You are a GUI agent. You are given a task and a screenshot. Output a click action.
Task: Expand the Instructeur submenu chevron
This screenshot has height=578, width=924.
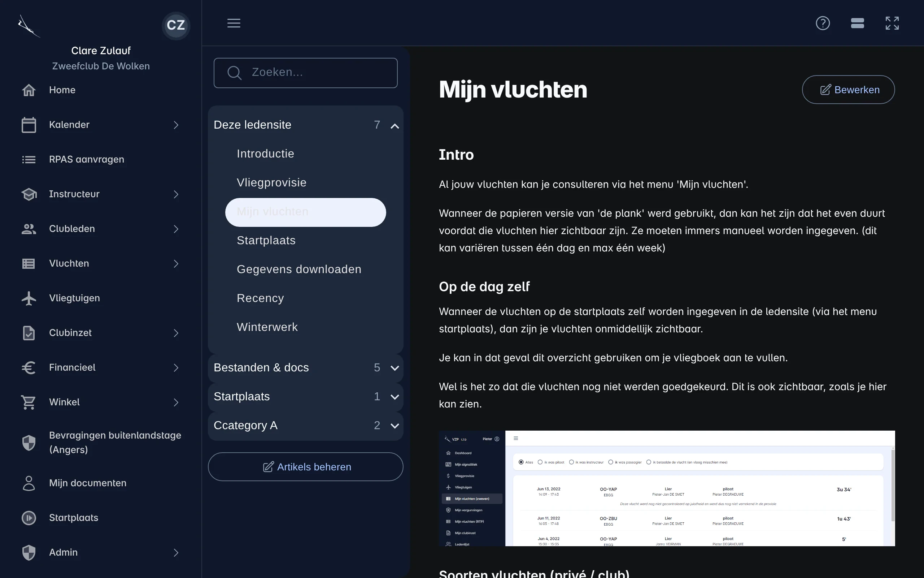[x=176, y=194]
